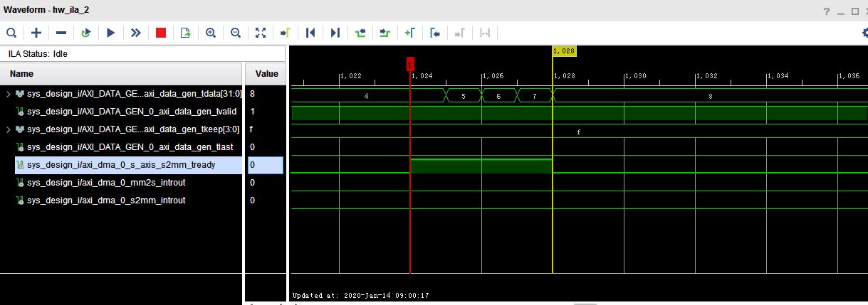This screenshot has width=868, height=305.
Task: Go to previous transition icon
Action: (360, 33)
